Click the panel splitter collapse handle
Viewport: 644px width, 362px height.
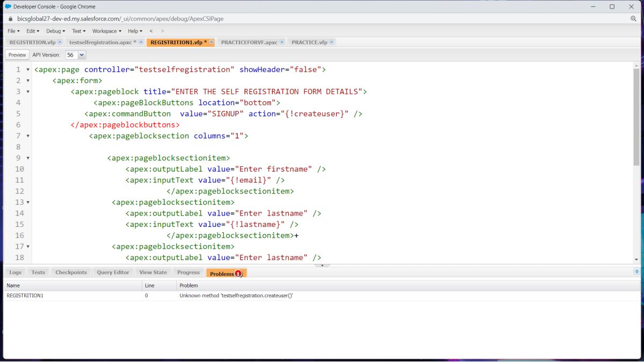pyautogui.click(x=322, y=265)
